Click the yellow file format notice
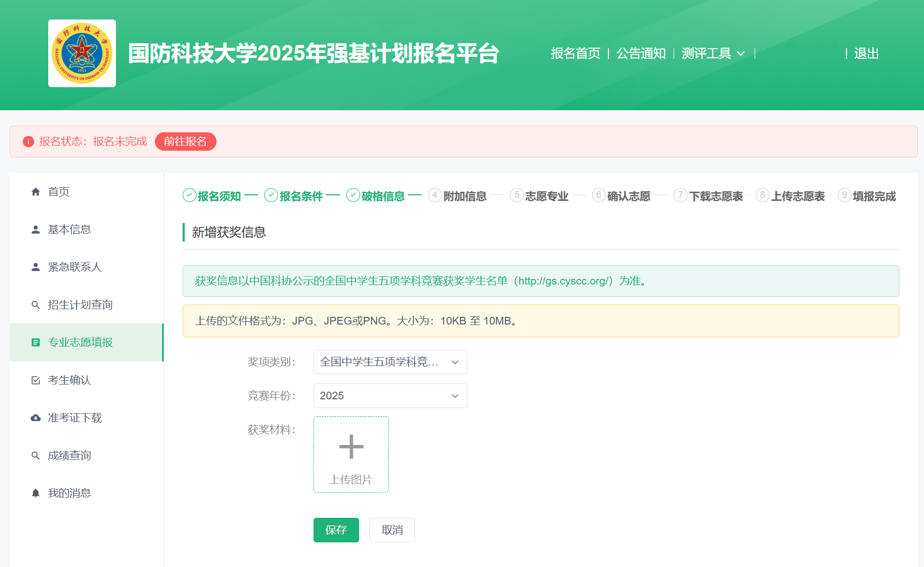 [x=541, y=321]
